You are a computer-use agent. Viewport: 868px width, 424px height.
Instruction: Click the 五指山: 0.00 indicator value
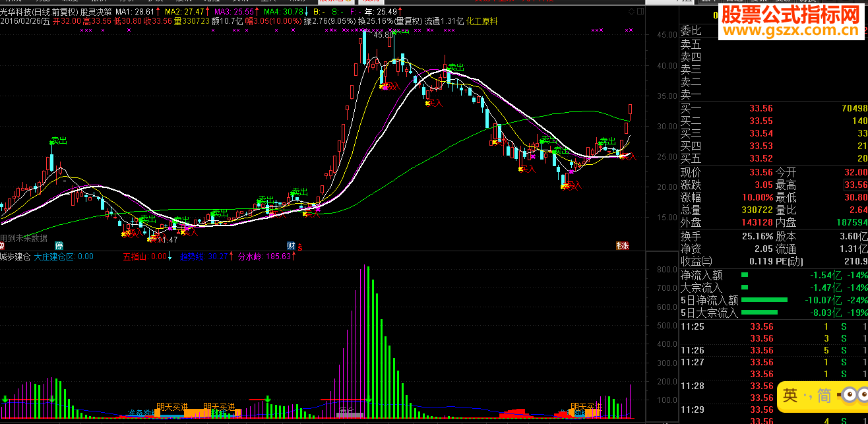[144, 256]
